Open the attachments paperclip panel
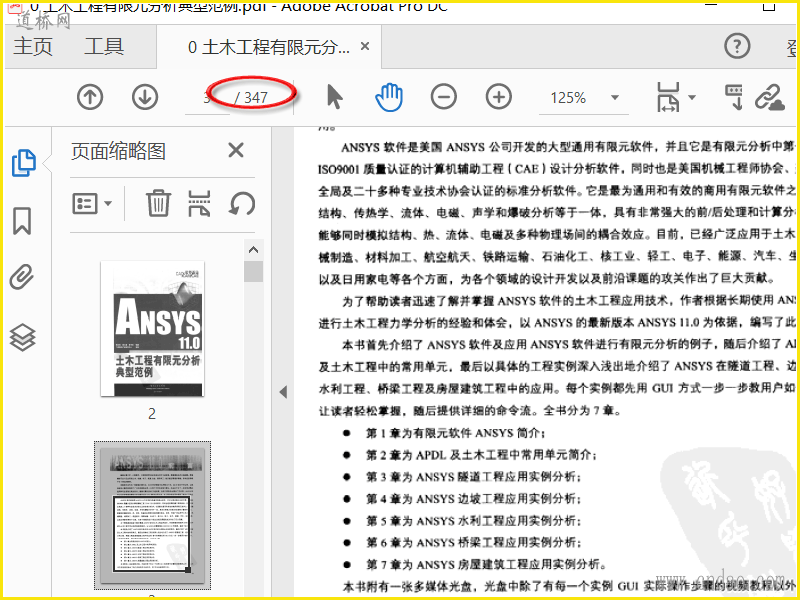800x600 pixels. pyautogui.click(x=22, y=277)
